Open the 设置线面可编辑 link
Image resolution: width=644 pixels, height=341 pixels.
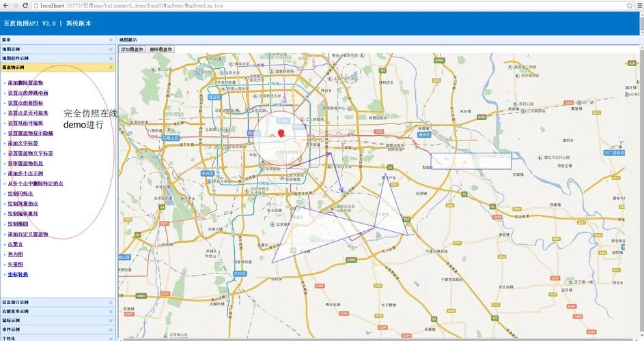coord(25,123)
